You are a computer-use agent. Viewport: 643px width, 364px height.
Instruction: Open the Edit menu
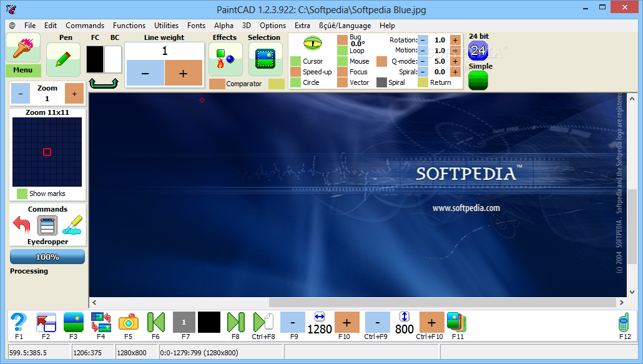(51, 26)
